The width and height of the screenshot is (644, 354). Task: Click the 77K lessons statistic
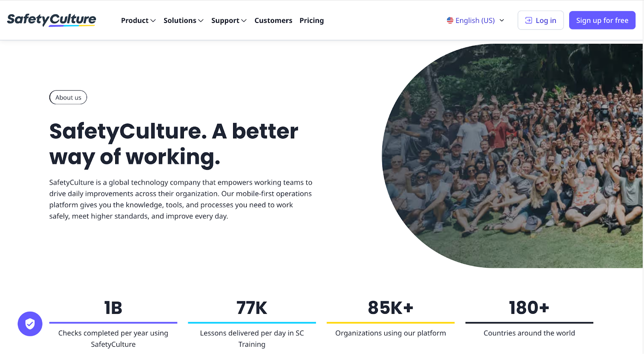tap(252, 308)
